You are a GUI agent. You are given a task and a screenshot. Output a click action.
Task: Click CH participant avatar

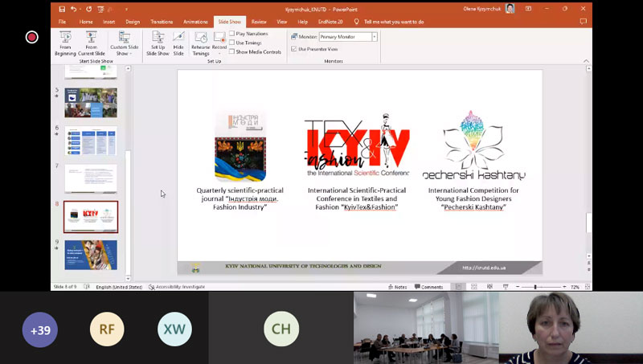pos(281,329)
